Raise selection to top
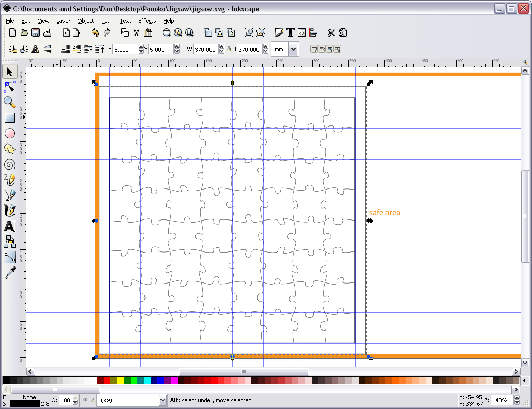The image size is (532, 409). tap(100, 49)
